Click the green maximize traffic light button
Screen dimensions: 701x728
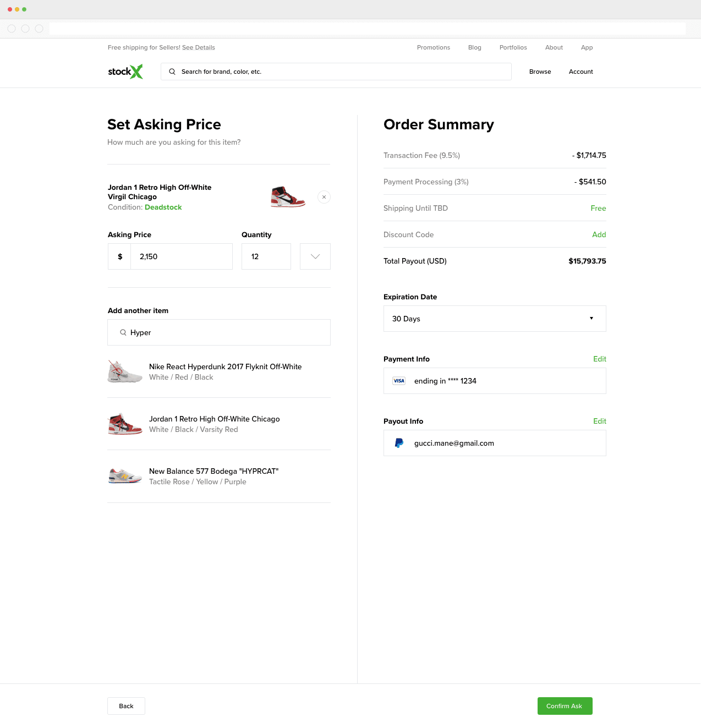pyautogui.click(x=24, y=9)
